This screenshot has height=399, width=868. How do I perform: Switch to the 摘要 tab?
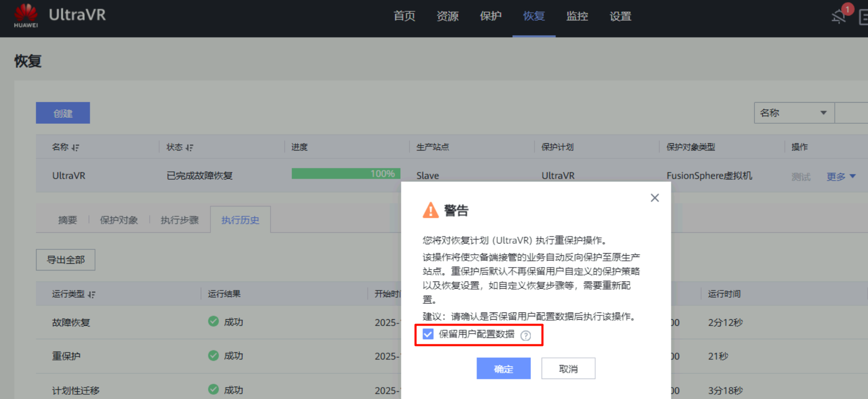click(x=67, y=220)
